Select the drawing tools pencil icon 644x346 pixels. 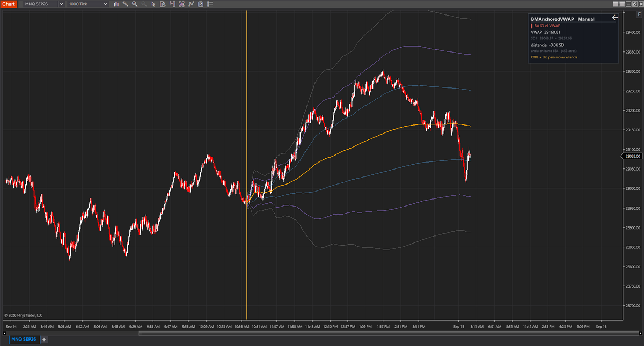pos(125,4)
